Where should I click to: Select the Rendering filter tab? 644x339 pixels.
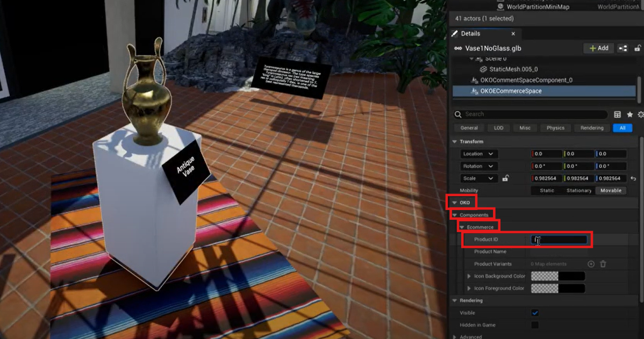point(592,128)
